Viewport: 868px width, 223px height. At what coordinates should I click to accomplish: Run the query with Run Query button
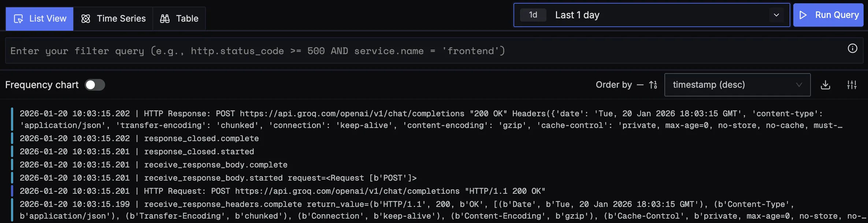point(828,15)
